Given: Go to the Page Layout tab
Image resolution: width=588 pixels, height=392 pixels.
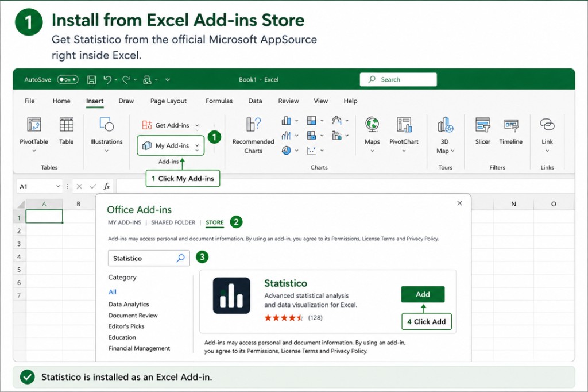Looking at the screenshot, I should [168, 101].
